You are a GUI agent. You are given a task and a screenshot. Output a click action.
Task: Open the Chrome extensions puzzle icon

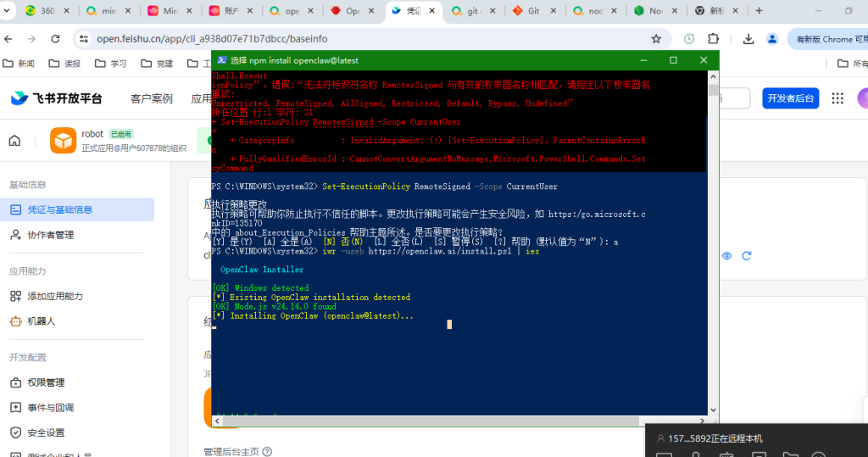coord(714,39)
